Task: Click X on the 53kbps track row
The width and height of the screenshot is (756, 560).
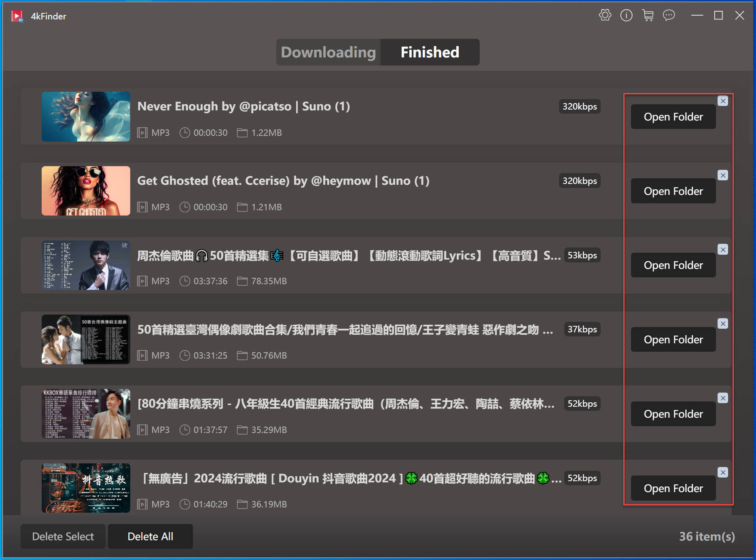Action: pyautogui.click(x=722, y=250)
